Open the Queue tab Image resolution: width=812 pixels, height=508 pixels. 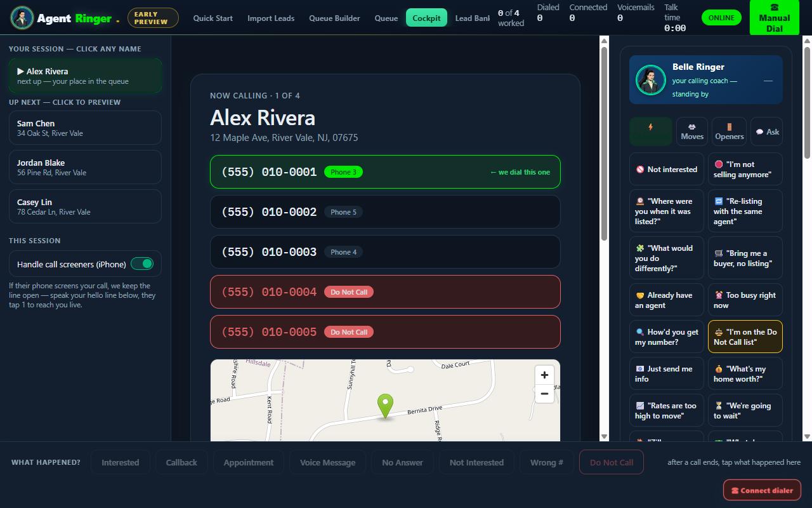click(386, 18)
